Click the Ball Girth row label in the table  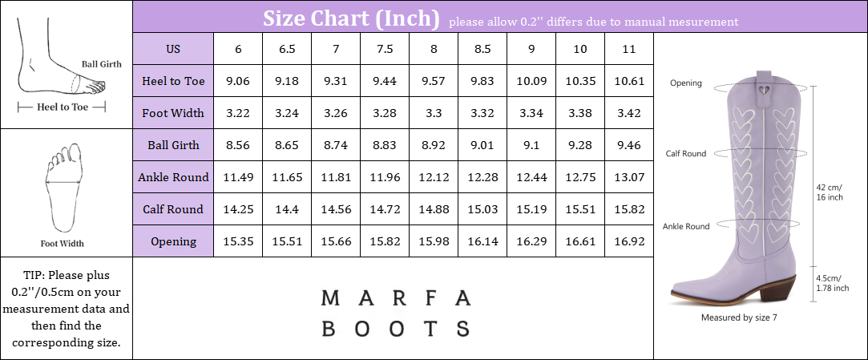[x=173, y=145]
